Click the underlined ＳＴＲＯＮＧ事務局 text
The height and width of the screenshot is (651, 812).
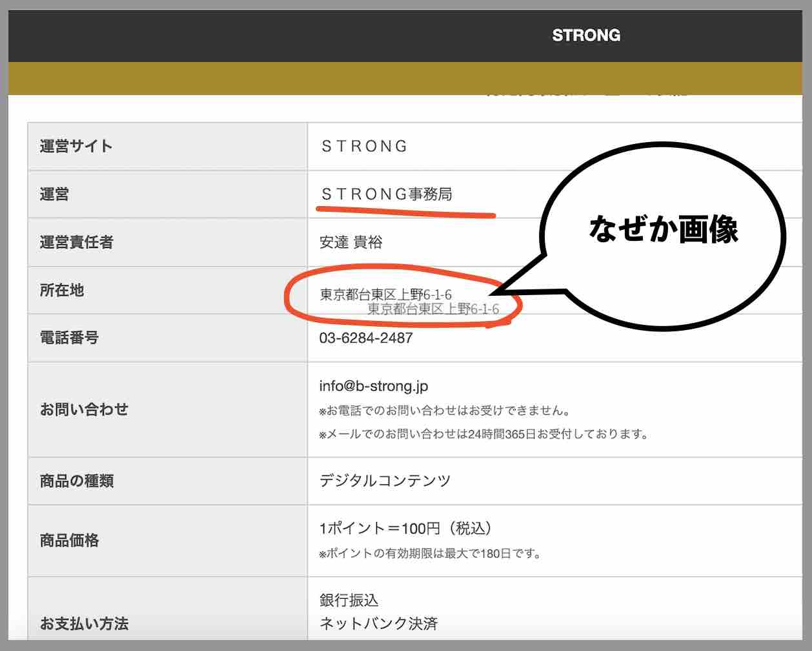[385, 194]
